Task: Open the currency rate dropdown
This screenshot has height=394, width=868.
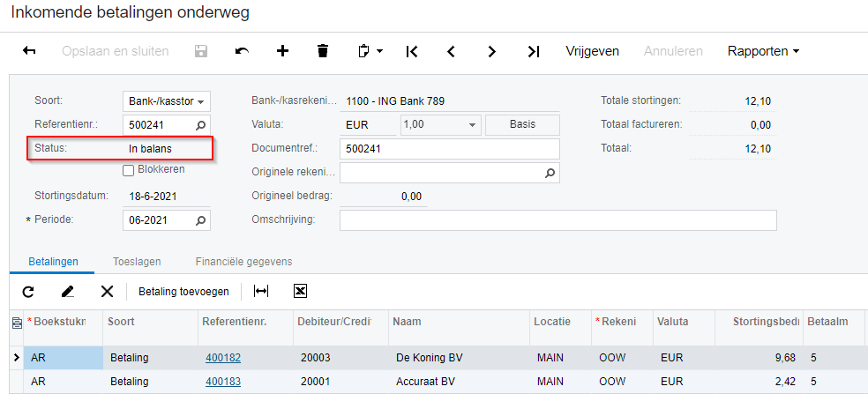Action: 474,124
